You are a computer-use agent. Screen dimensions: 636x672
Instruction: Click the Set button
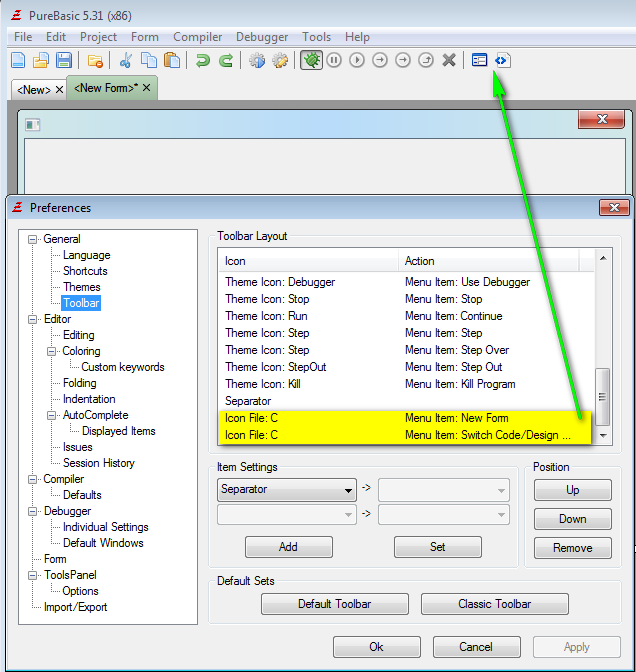coord(438,547)
